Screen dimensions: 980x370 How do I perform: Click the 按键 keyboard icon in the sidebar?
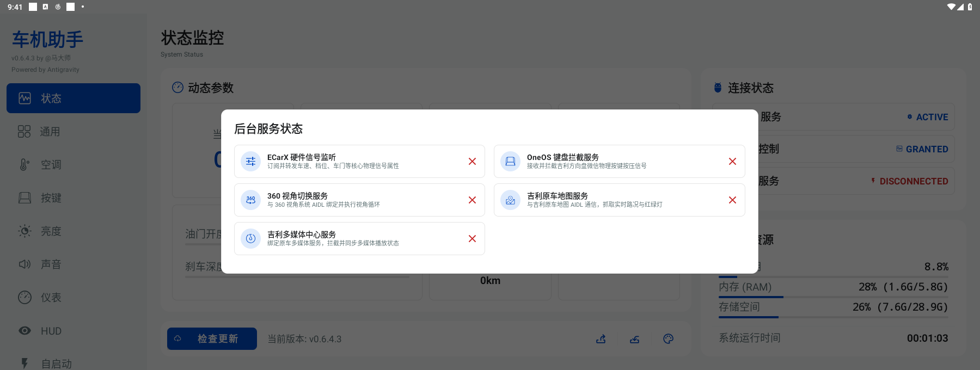24,198
